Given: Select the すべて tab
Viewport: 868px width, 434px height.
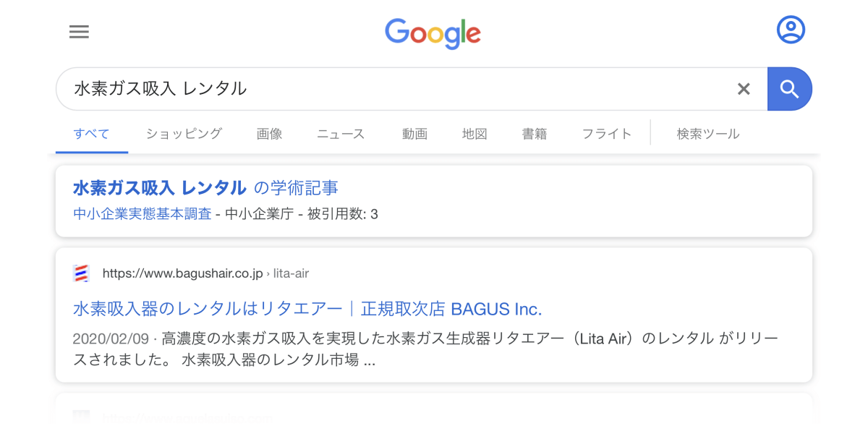Looking at the screenshot, I should tap(92, 134).
